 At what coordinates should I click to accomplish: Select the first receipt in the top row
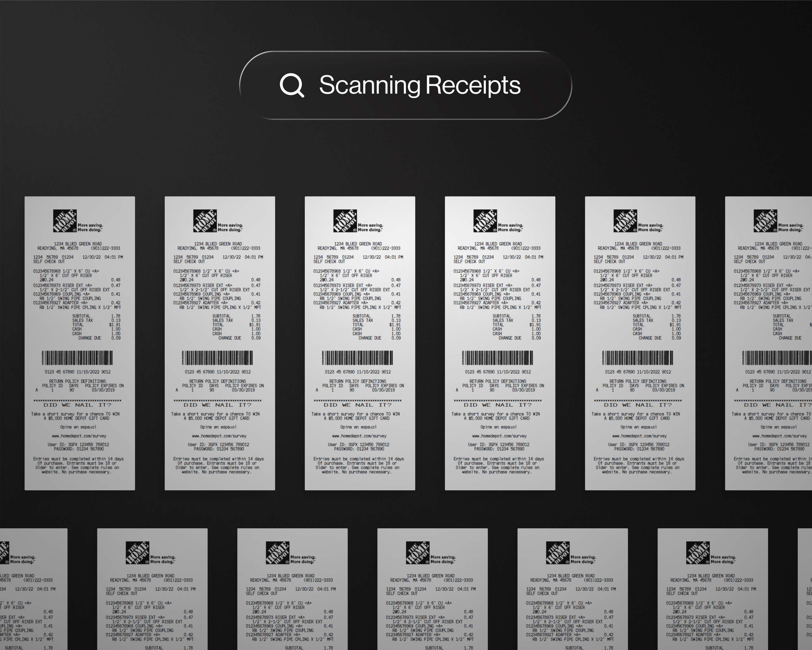click(80, 343)
